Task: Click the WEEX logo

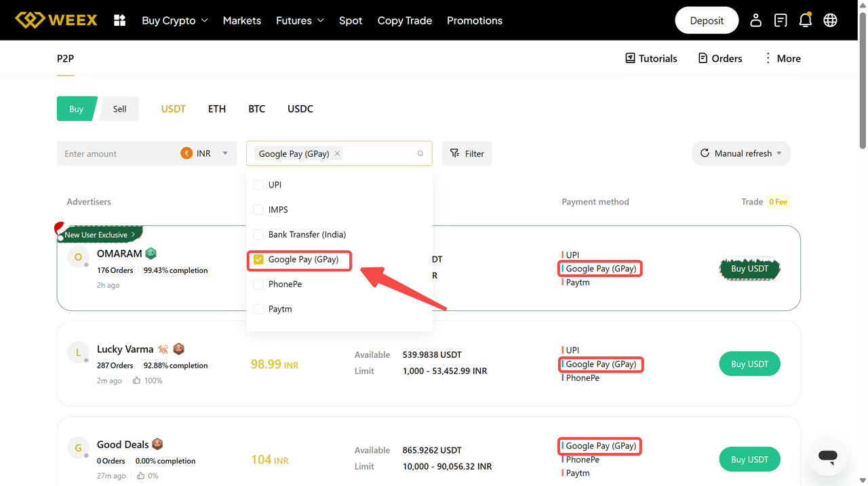Action: point(56,20)
